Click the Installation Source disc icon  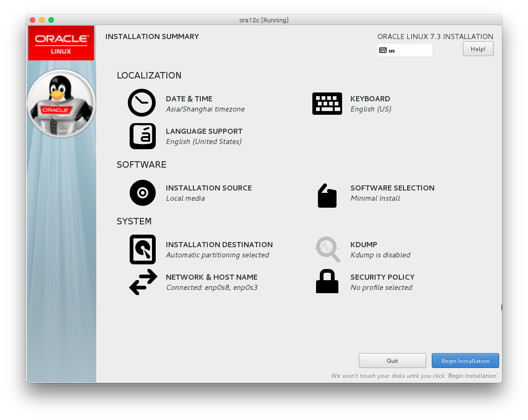143,193
